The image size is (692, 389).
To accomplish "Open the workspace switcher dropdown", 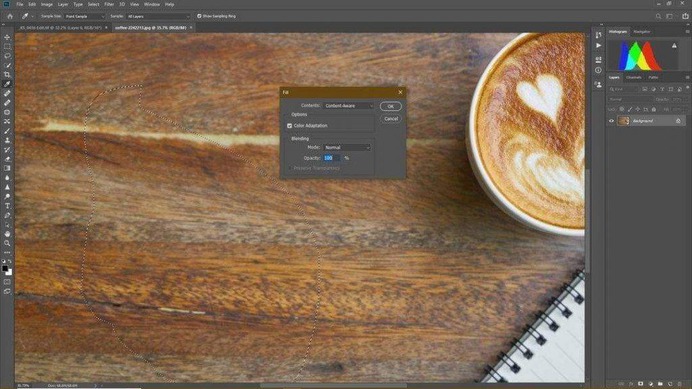I will 669,16.
